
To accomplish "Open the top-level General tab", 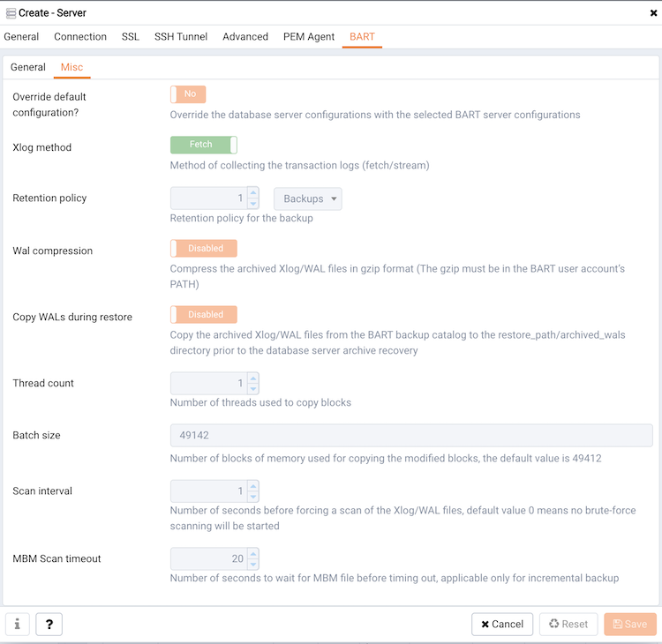I will (21, 37).
